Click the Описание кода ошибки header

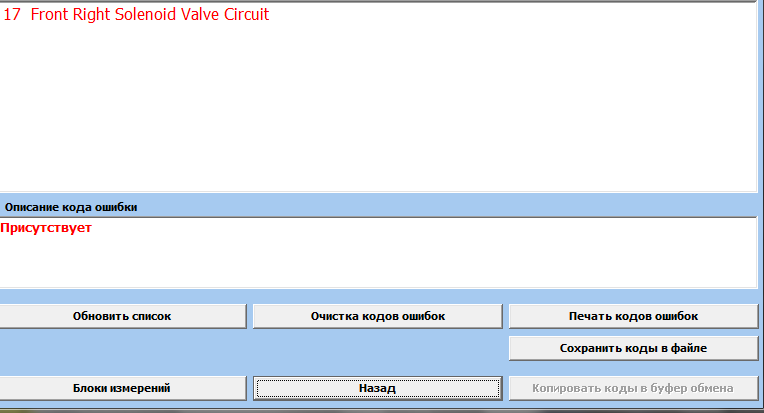(71, 207)
